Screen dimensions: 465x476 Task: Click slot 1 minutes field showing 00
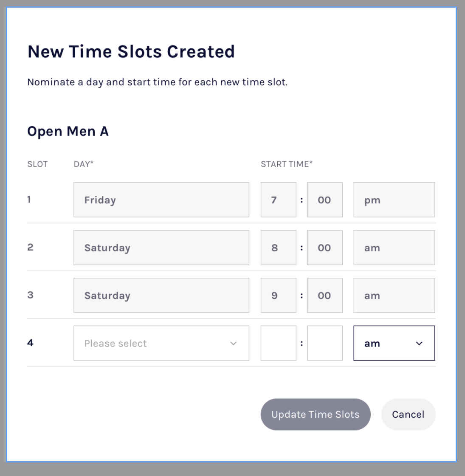325,200
